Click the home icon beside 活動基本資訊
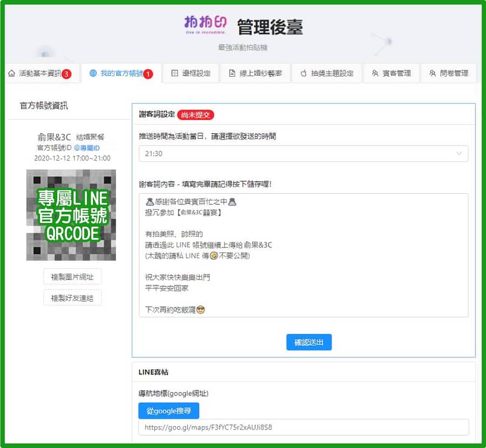Screen dimensions: 486x448 click(12, 73)
